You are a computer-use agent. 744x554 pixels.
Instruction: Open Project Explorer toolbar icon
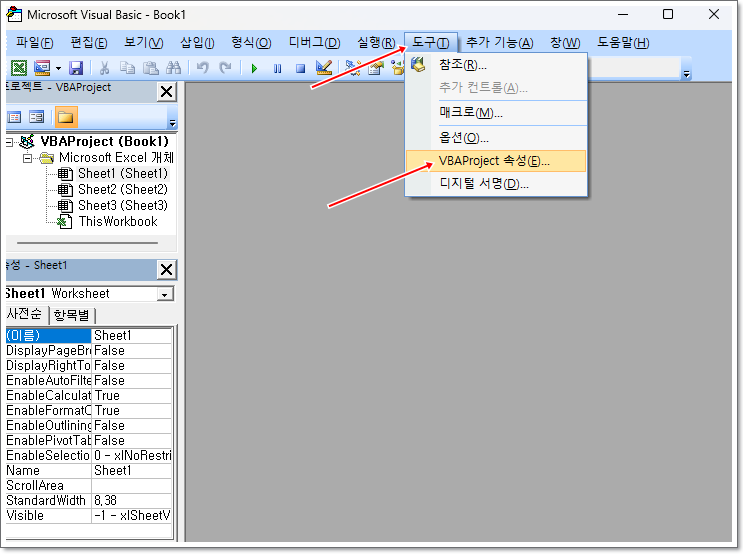[353, 68]
